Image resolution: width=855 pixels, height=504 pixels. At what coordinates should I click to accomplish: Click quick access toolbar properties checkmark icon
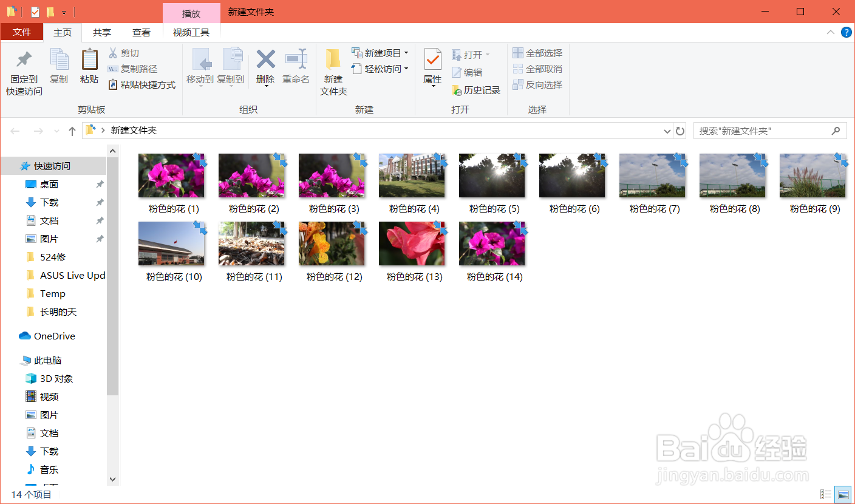coord(35,12)
